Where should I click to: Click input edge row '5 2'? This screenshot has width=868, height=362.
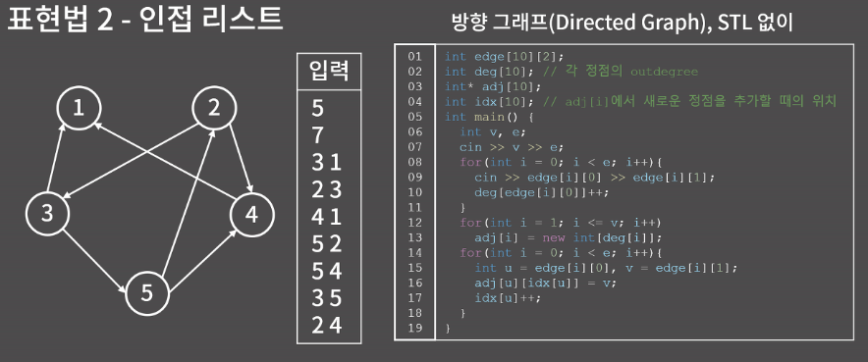point(327,243)
